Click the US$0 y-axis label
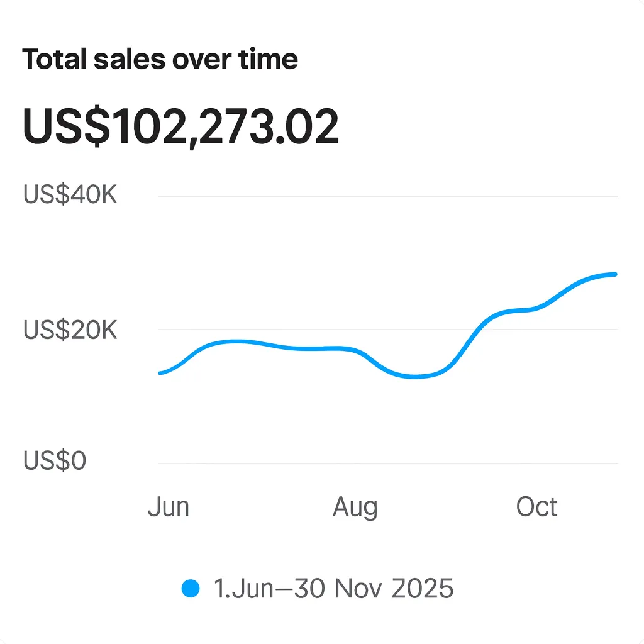644x644 pixels. pos(55,462)
